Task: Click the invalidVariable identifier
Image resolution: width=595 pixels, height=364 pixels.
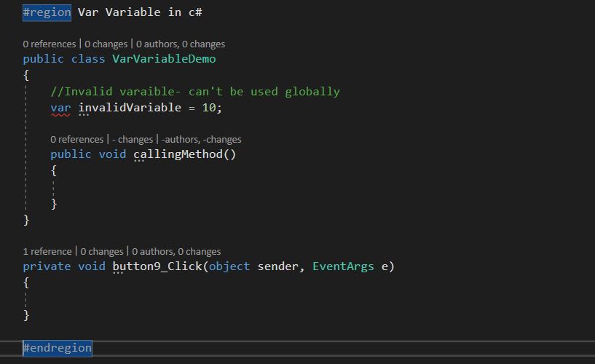Action: (x=130, y=108)
